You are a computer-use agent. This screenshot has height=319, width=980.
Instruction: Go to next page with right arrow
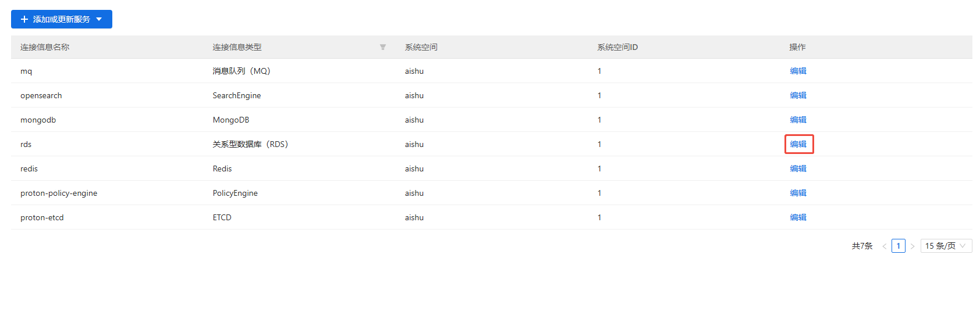[912, 246]
